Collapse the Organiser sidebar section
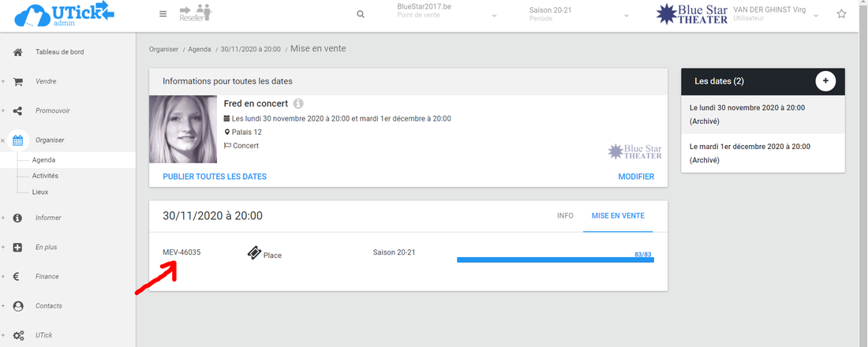 pyautogui.click(x=3, y=140)
